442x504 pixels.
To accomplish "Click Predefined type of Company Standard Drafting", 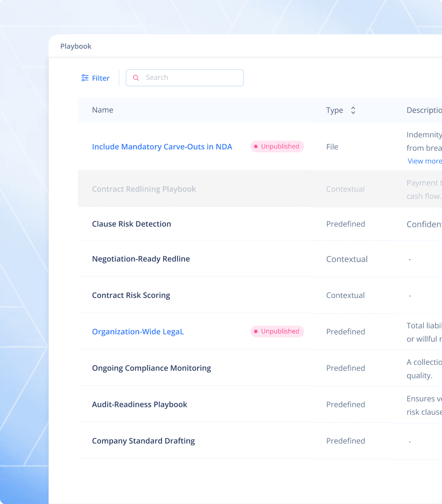I will coord(345,441).
